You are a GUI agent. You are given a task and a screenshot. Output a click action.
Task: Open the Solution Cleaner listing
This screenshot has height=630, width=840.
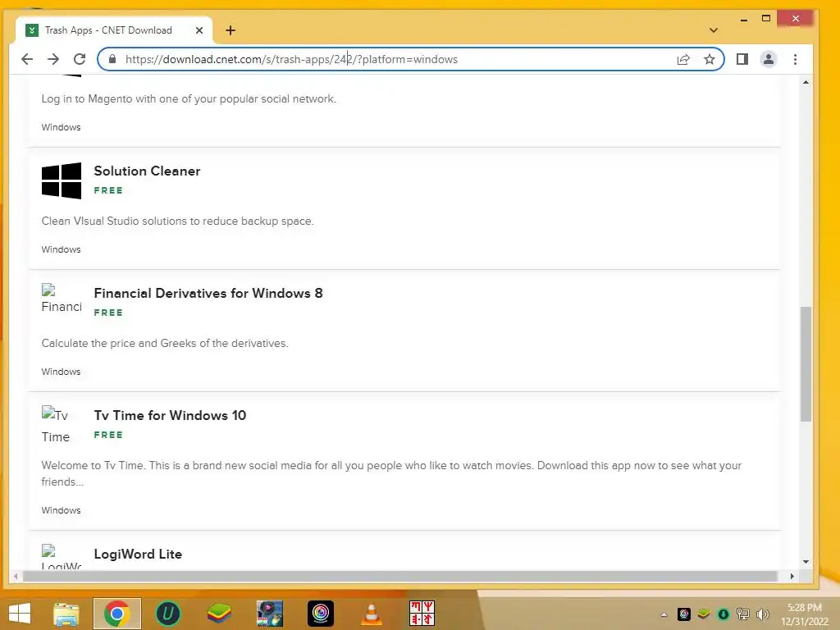147,171
